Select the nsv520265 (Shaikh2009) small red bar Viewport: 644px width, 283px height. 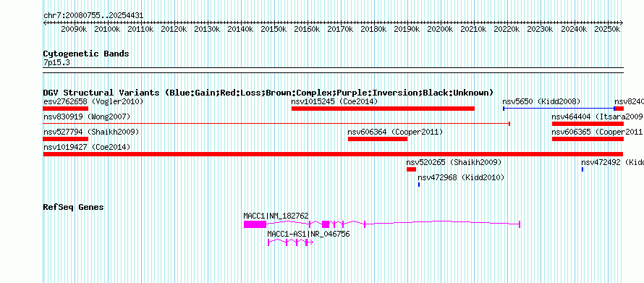(411, 169)
